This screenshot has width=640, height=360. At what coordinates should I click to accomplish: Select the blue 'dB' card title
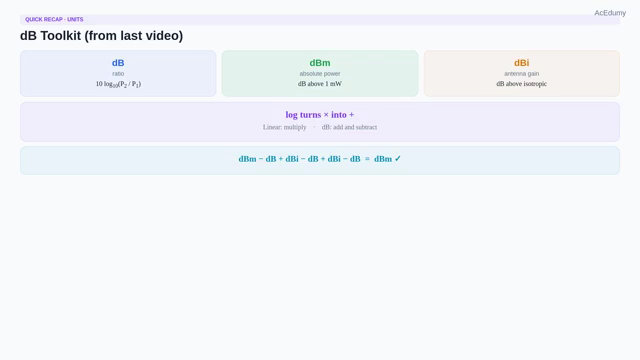point(118,63)
